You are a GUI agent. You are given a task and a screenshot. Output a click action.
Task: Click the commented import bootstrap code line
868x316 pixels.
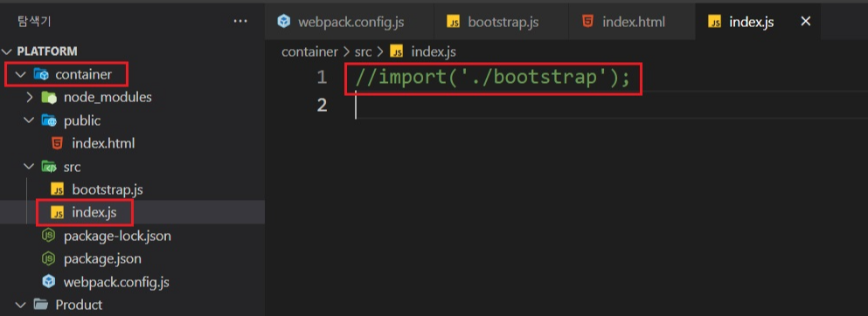(x=493, y=78)
